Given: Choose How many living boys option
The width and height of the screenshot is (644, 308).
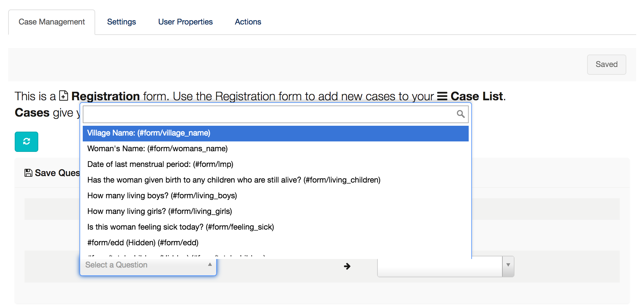Looking at the screenshot, I should [x=275, y=196].
